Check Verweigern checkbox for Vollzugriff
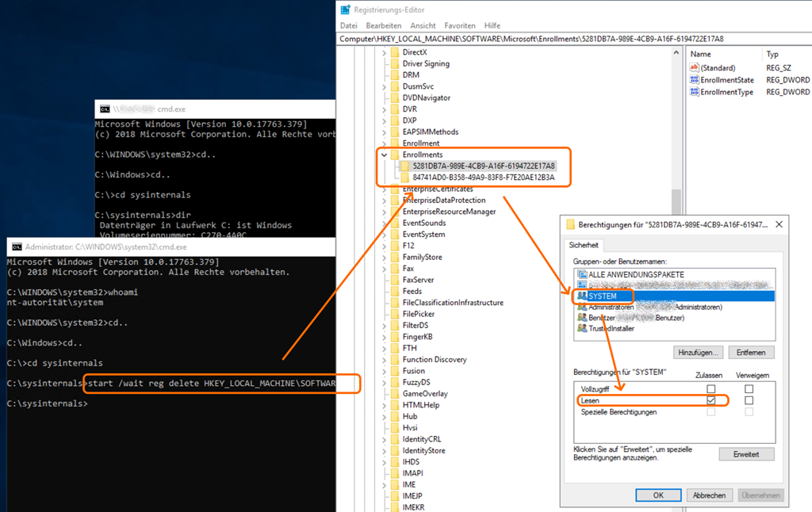 tap(749, 389)
